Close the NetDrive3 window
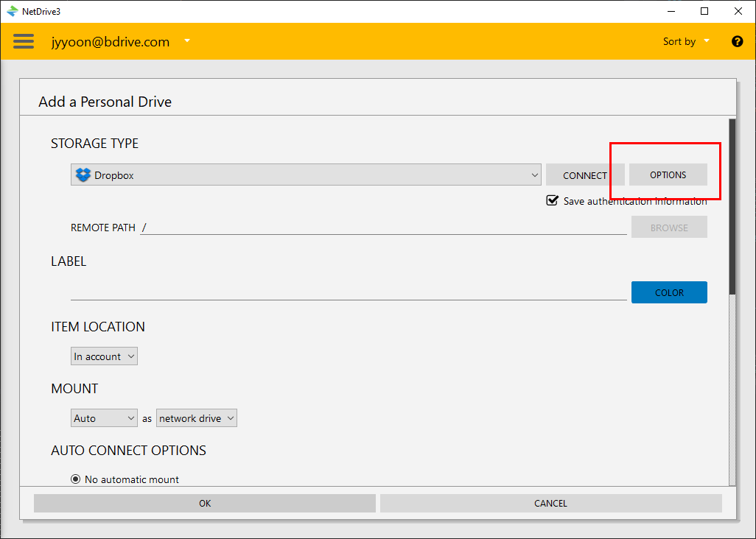756x539 pixels. point(738,11)
